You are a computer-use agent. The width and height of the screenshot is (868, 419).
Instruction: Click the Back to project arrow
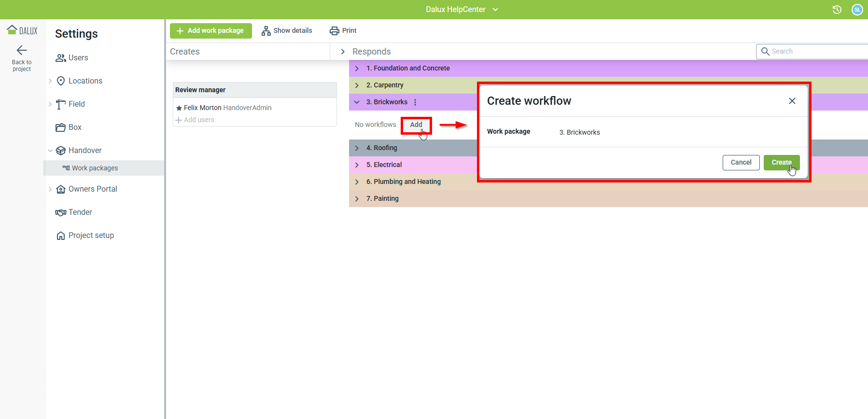[x=22, y=50]
